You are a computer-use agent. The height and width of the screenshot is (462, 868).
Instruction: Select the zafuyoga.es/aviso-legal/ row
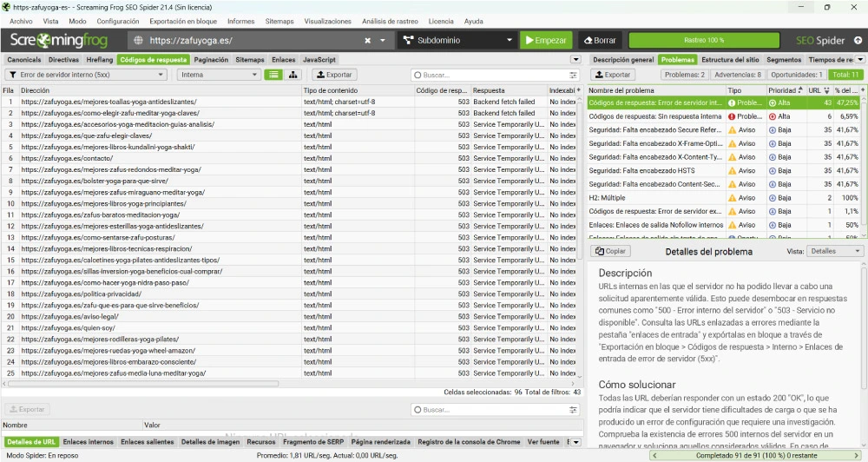291,317
